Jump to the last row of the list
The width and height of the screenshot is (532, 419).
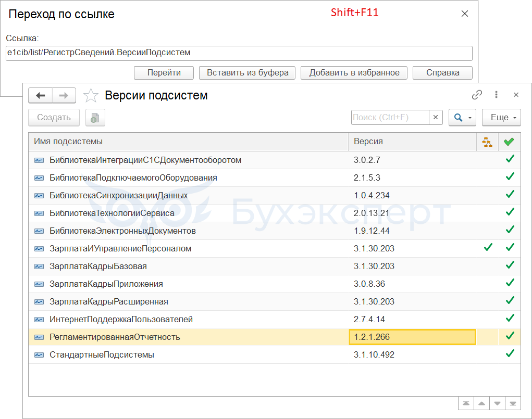pyautogui.click(x=513, y=403)
